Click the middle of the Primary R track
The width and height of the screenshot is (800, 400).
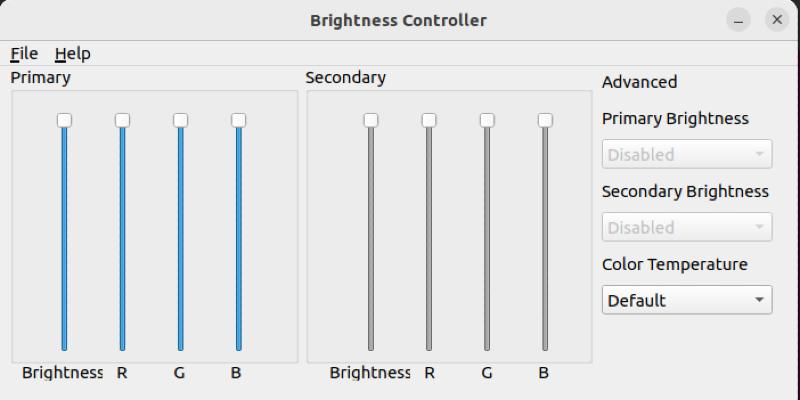point(122,235)
